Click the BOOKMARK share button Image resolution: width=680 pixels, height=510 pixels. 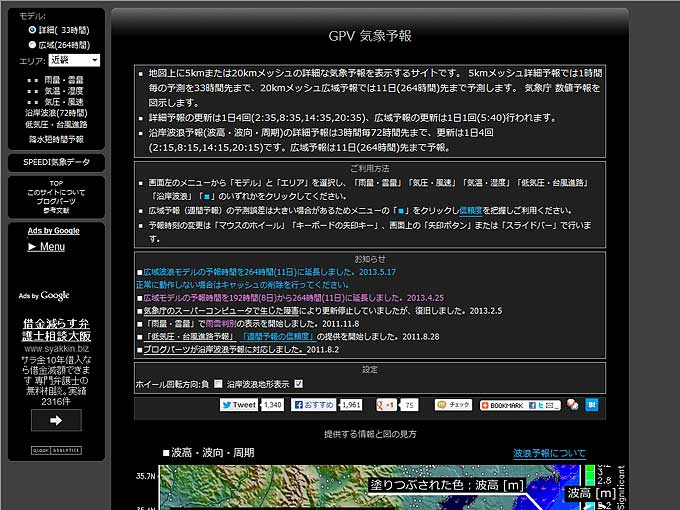tap(520, 405)
